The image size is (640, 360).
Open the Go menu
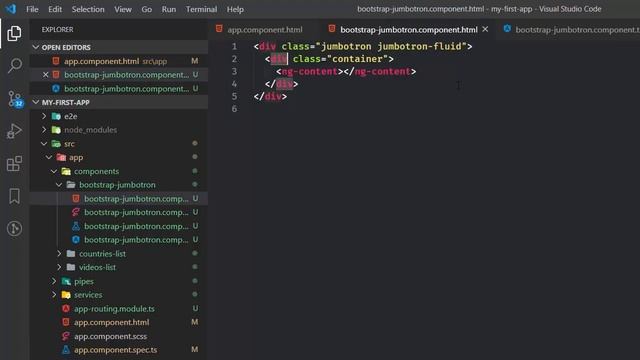[147, 9]
